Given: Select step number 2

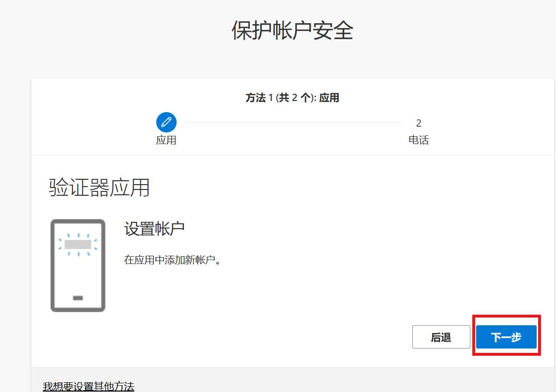Looking at the screenshot, I should [419, 123].
